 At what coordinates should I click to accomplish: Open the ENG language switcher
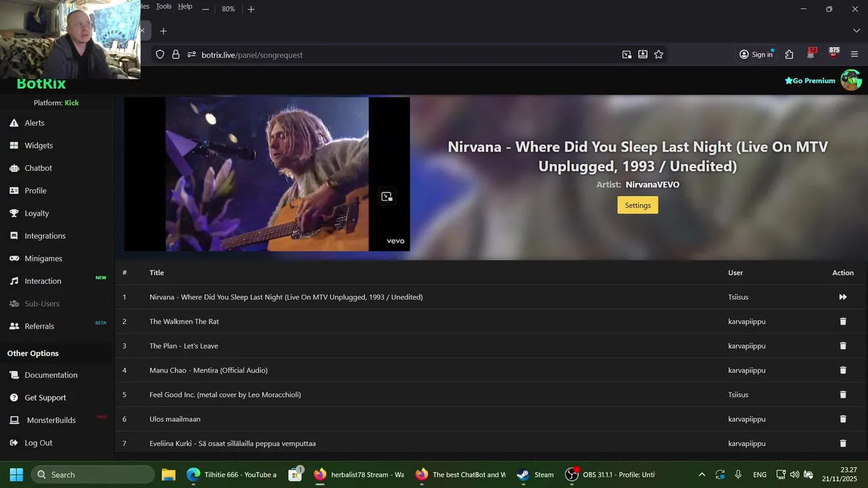pyautogui.click(x=759, y=474)
